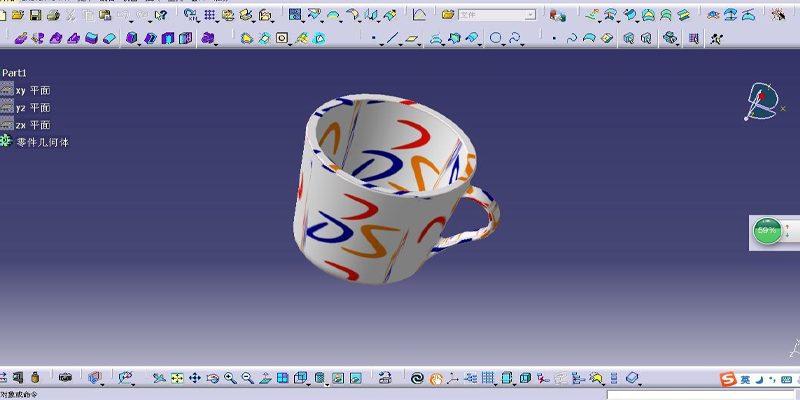The image size is (800, 400).
Task: Expand the 零件几何体 part body node
Action: tap(7, 142)
